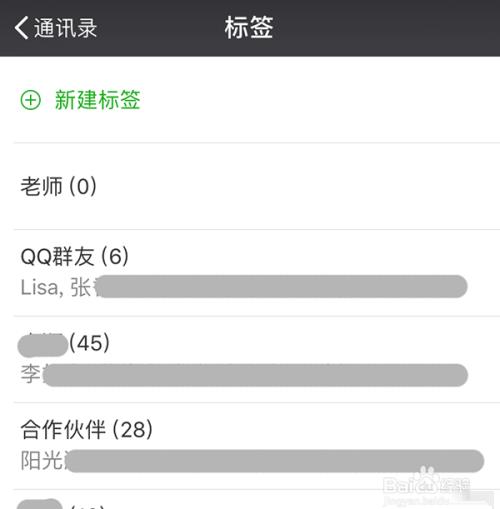Tap the member preview starting with 李
This screenshot has height=509, width=500.
click(31, 374)
